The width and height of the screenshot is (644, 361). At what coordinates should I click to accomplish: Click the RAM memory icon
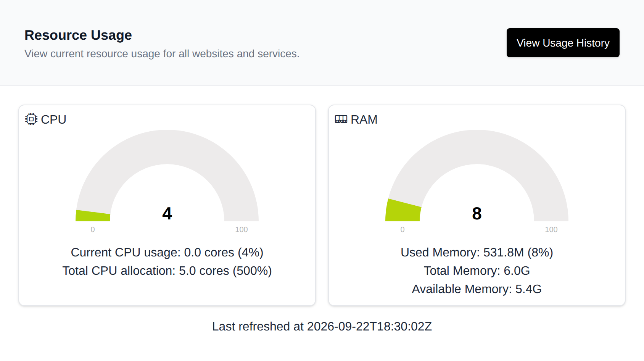click(x=341, y=119)
